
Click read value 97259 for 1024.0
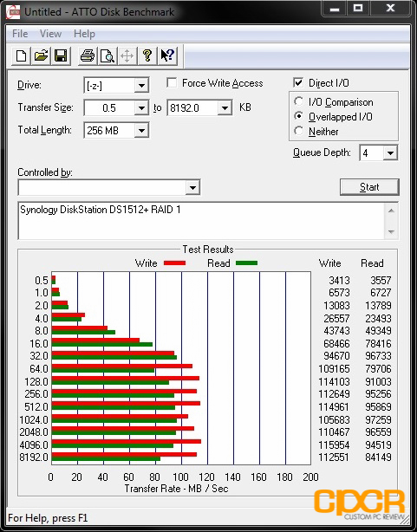tap(378, 419)
